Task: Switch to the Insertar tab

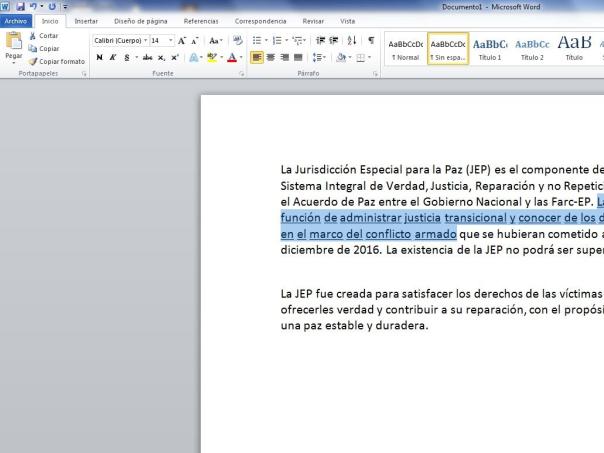Action: [x=87, y=20]
